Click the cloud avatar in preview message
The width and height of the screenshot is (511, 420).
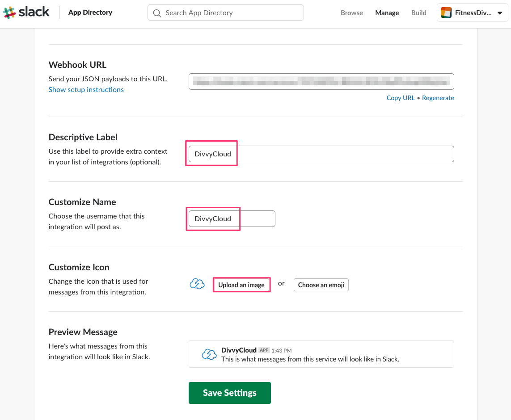(x=209, y=354)
